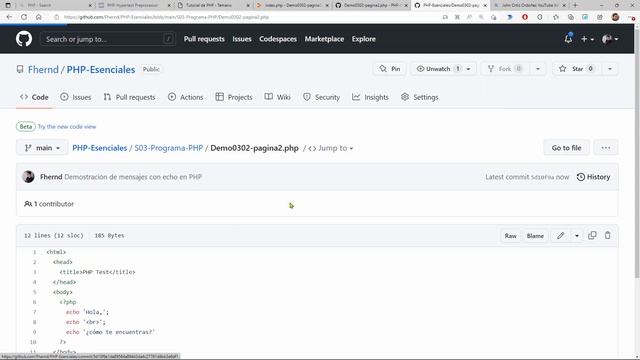Edit file with the pencil icon
The image size is (640, 360).
point(560,236)
